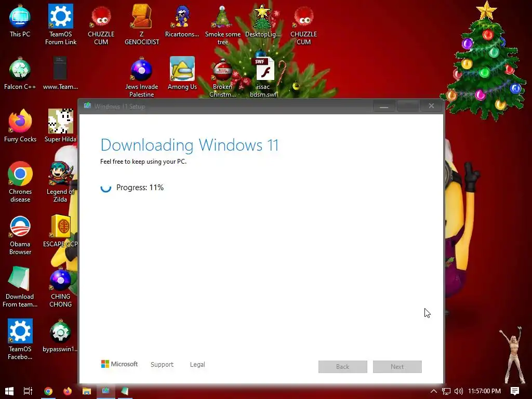Select the Chrones disease Chrome shortcut
The image size is (532, 399).
pyautogui.click(x=20, y=182)
